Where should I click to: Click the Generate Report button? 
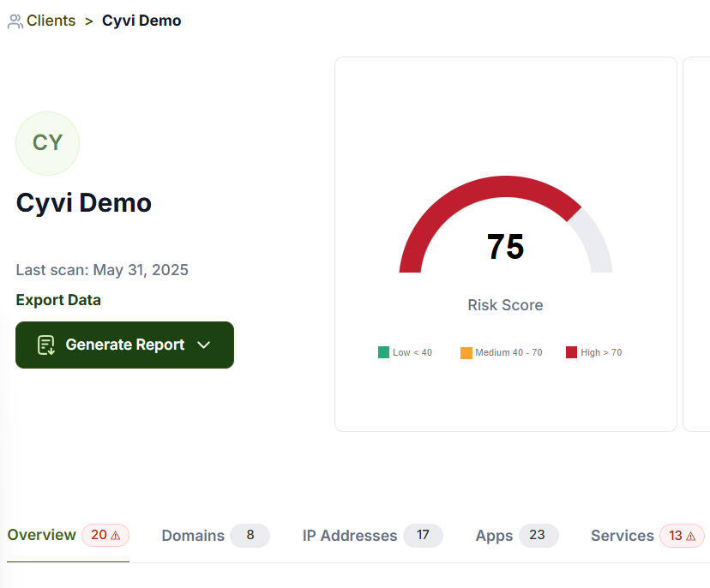[x=124, y=345]
